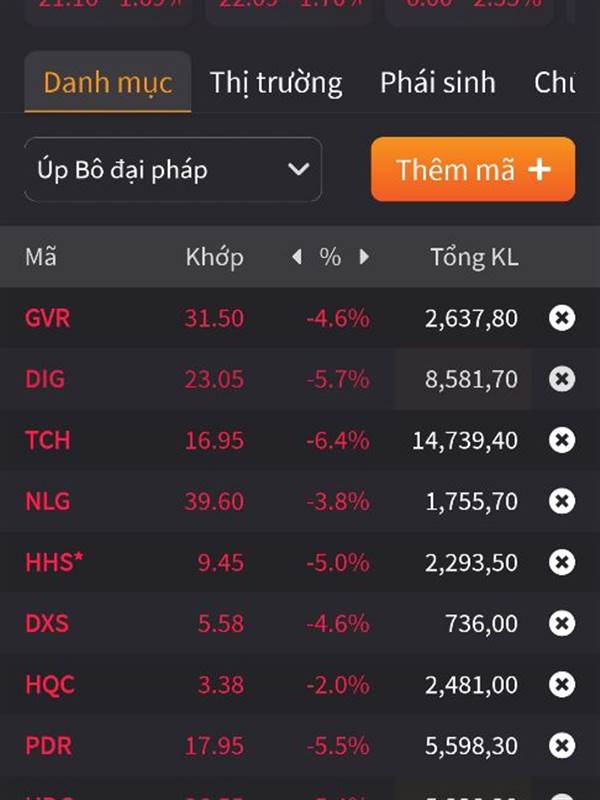Delete TCH row with X icon
The image size is (600, 800).
pyautogui.click(x=562, y=440)
